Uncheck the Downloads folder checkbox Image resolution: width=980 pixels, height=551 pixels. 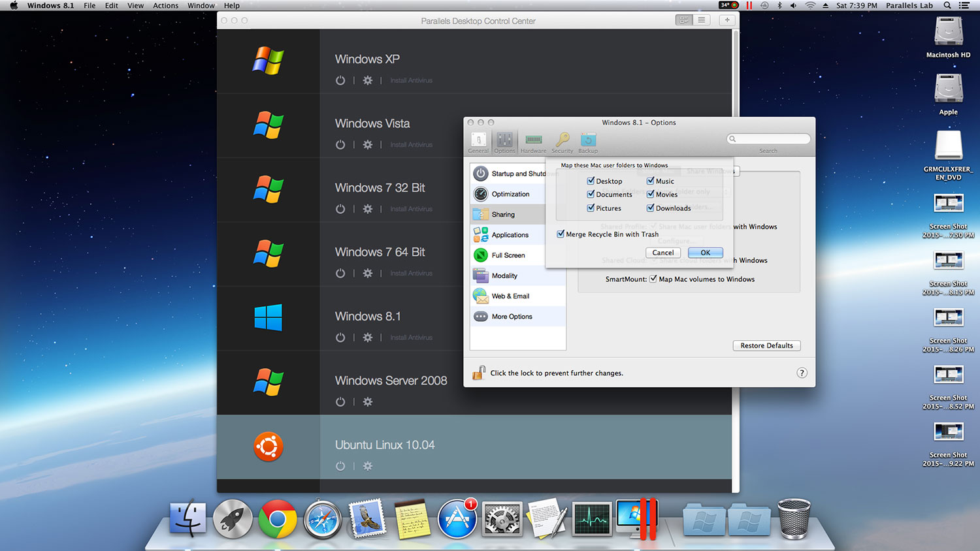[x=651, y=208]
